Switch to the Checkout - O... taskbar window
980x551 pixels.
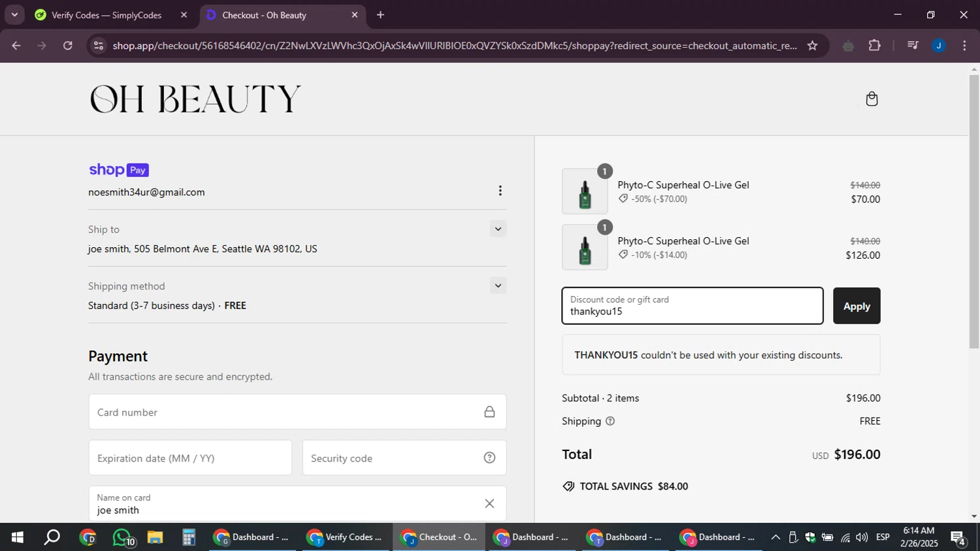(439, 537)
